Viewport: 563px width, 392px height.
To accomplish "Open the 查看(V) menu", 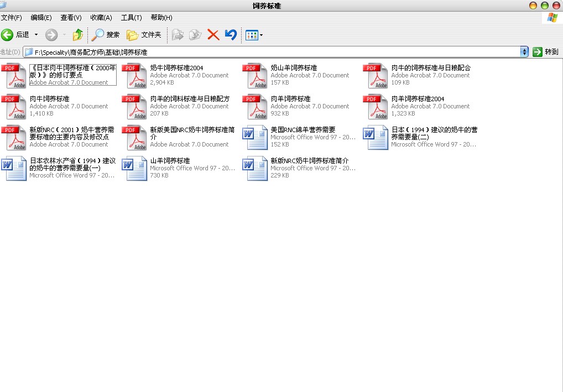I will click(71, 18).
